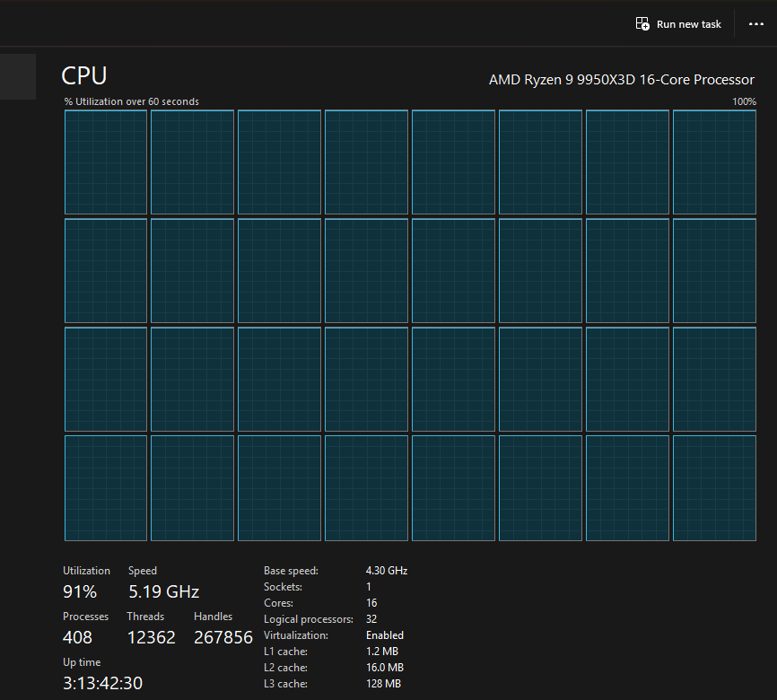This screenshot has width=777, height=700.
Task: Click the Virtualization: label
Action: (296, 635)
